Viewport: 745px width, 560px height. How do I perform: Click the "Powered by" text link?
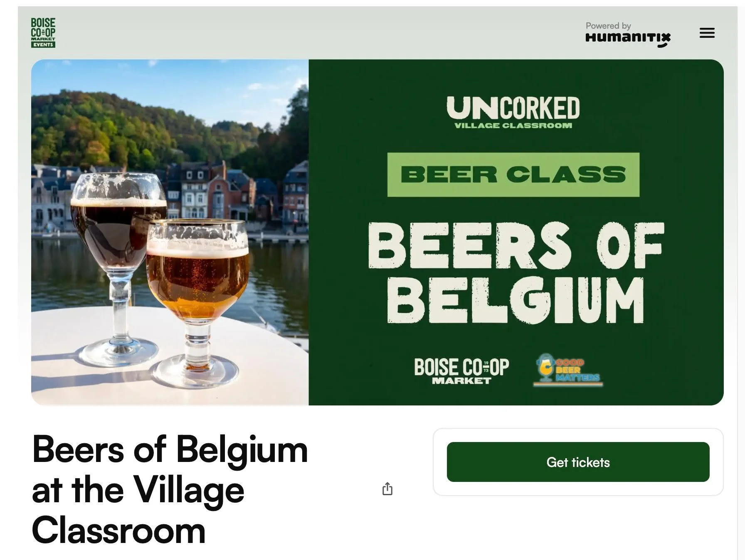(608, 26)
